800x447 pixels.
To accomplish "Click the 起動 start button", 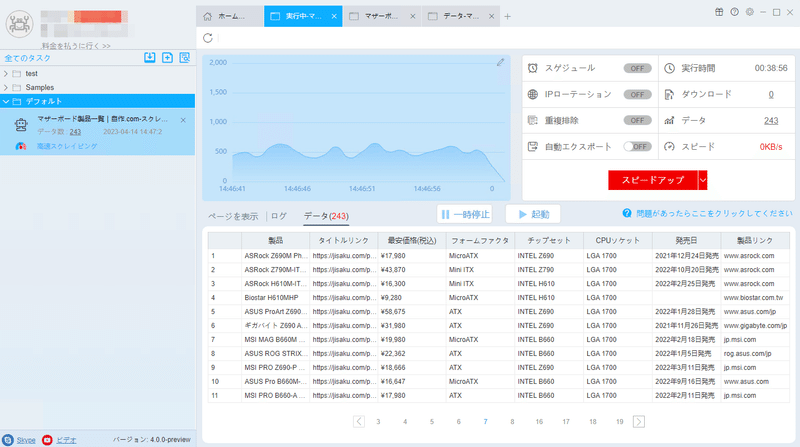I will [x=533, y=214].
